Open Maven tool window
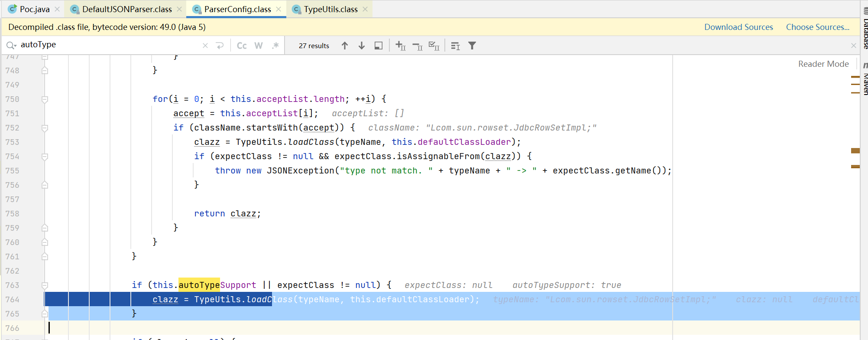 click(x=865, y=79)
